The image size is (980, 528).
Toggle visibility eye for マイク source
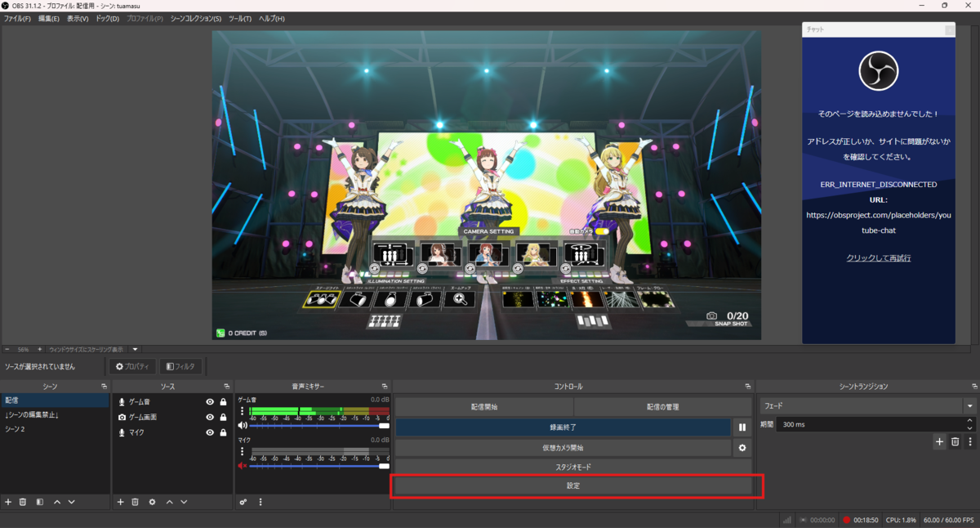point(210,432)
